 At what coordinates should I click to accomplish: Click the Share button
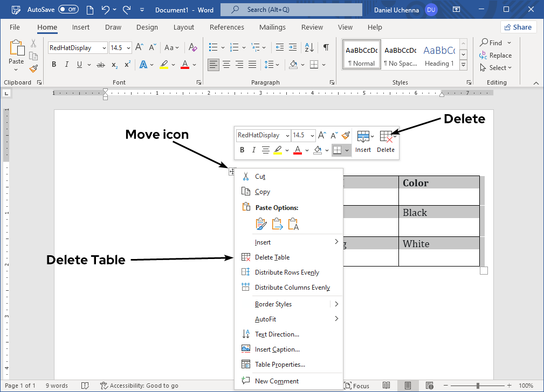click(518, 27)
